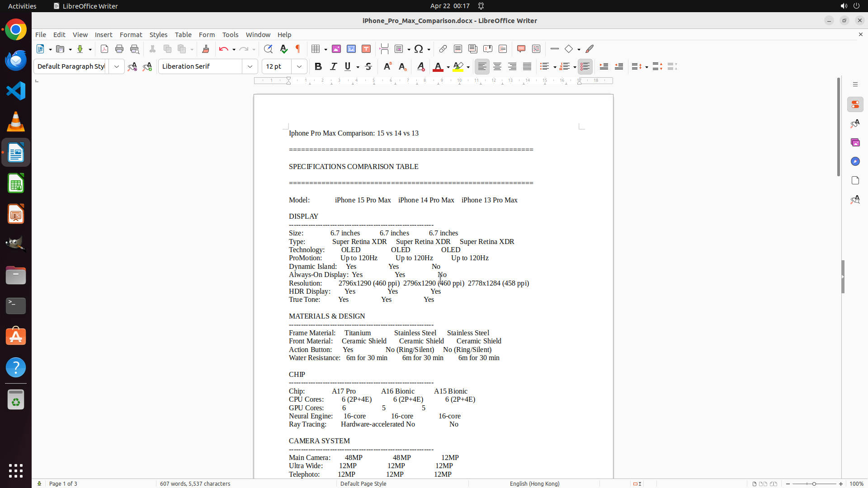Click the Export as PDF icon
The width and height of the screenshot is (868, 488).
104,49
